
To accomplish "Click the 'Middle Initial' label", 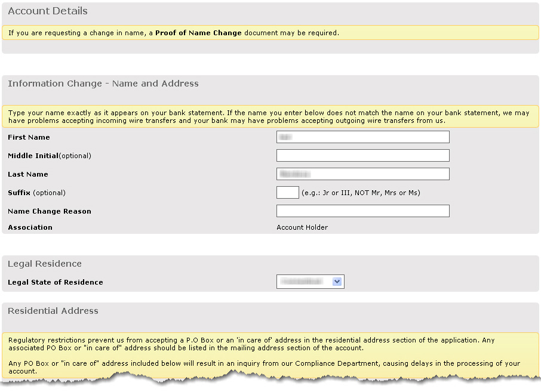I will 33,156.
